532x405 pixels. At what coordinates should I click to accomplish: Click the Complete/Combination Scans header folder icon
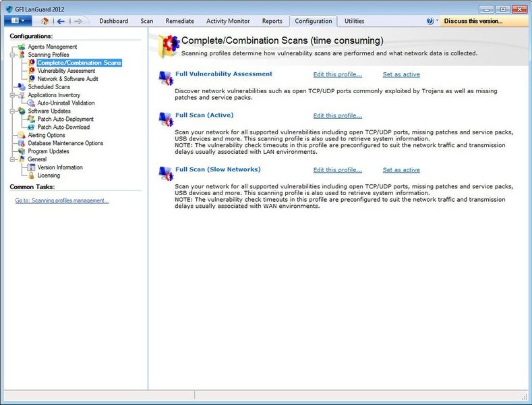pos(169,46)
